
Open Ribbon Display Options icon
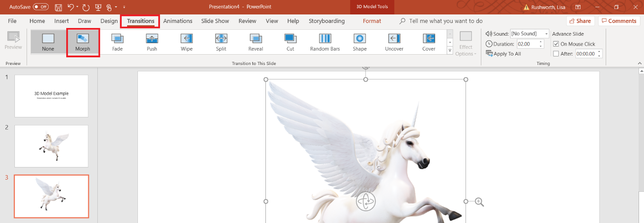click(577, 7)
